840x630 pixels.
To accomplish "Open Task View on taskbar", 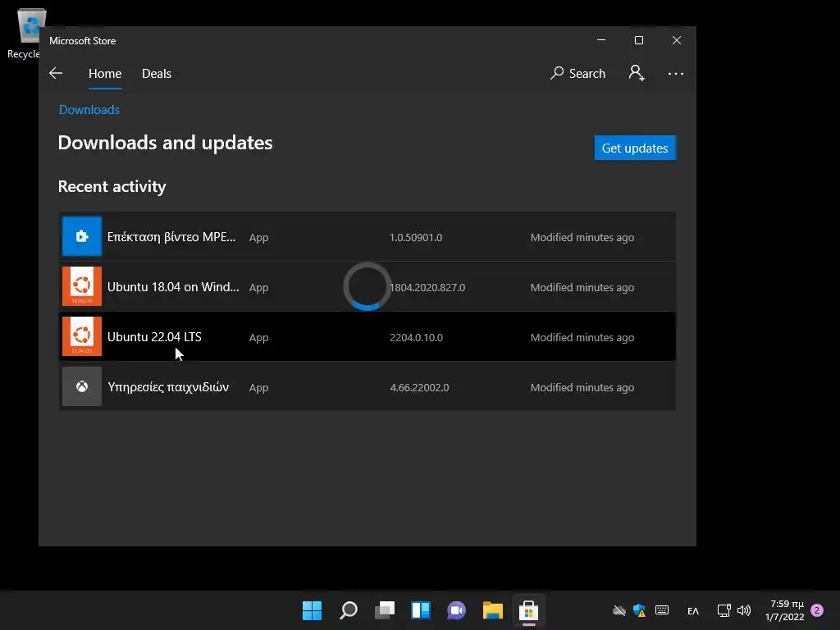I will (x=385, y=610).
